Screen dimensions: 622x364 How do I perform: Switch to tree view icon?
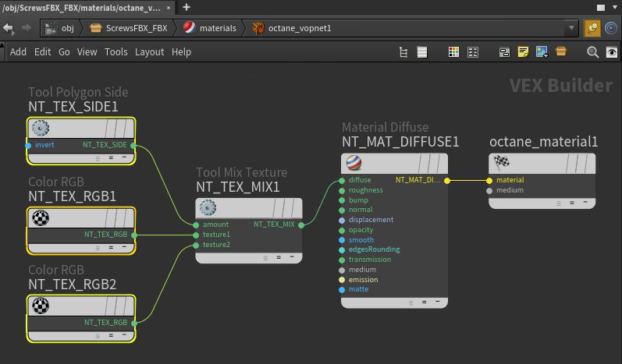pos(403,52)
